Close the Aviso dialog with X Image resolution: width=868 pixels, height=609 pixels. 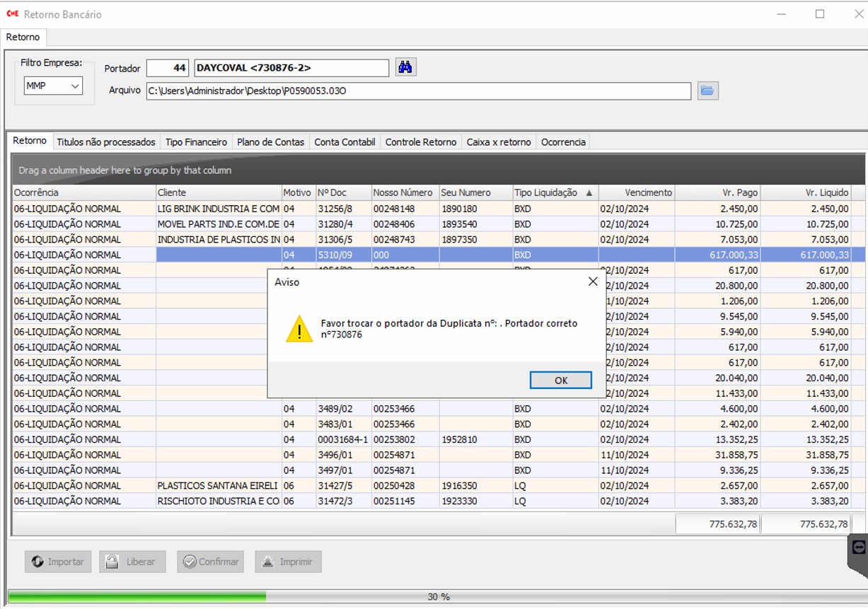tap(593, 282)
